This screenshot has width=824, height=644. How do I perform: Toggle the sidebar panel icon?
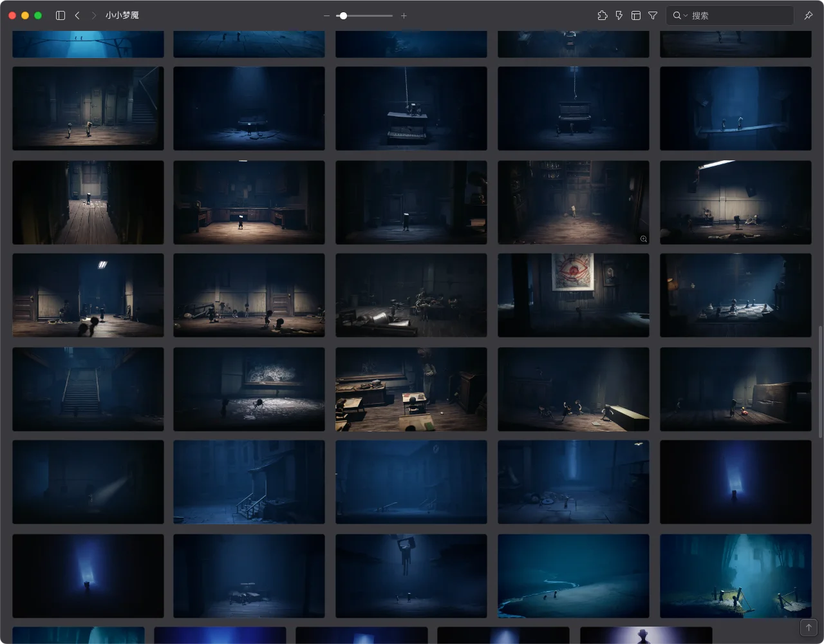(61, 15)
